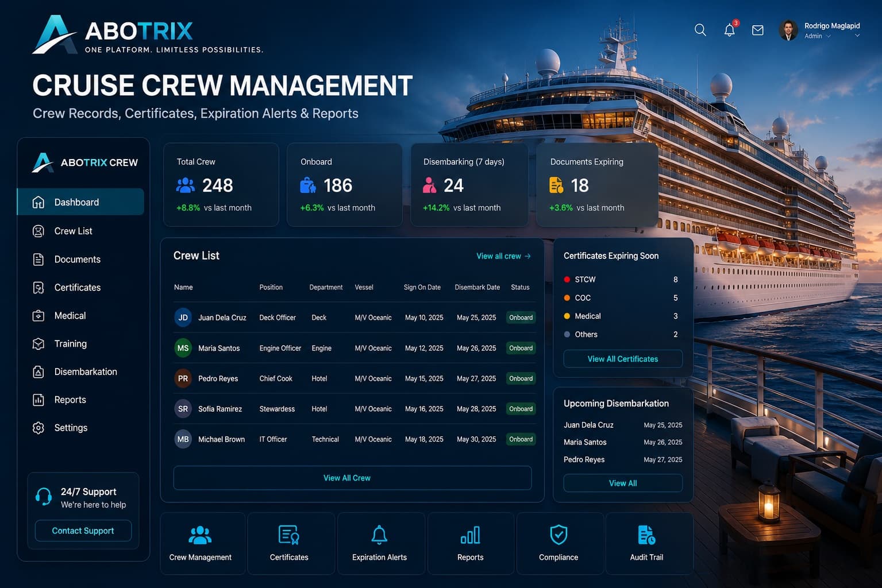Image resolution: width=882 pixels, height=588 pixels.
Task: Select Dashboard in the sidebar
Action: [80, 202]
